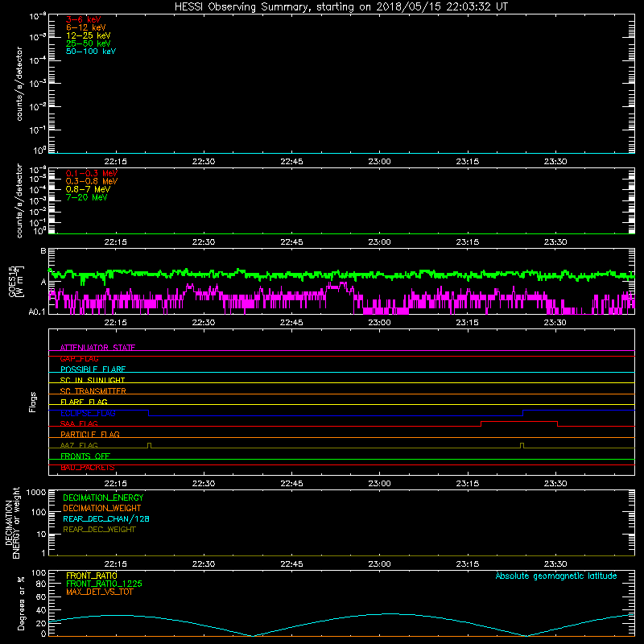This screenshot has width=644, height=644.
Task: Click the REAR_DEC_CHAN/128 legend label
Action: coord(106,518)
